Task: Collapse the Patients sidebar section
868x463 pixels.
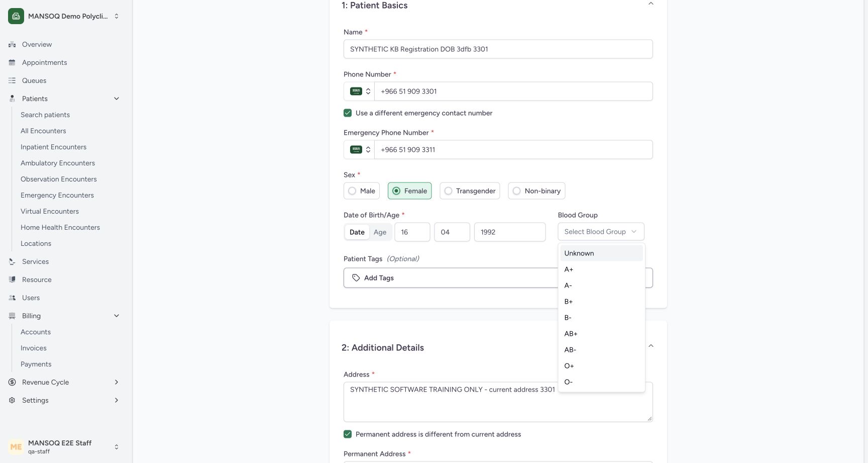Action: click(x=117, y=99)
